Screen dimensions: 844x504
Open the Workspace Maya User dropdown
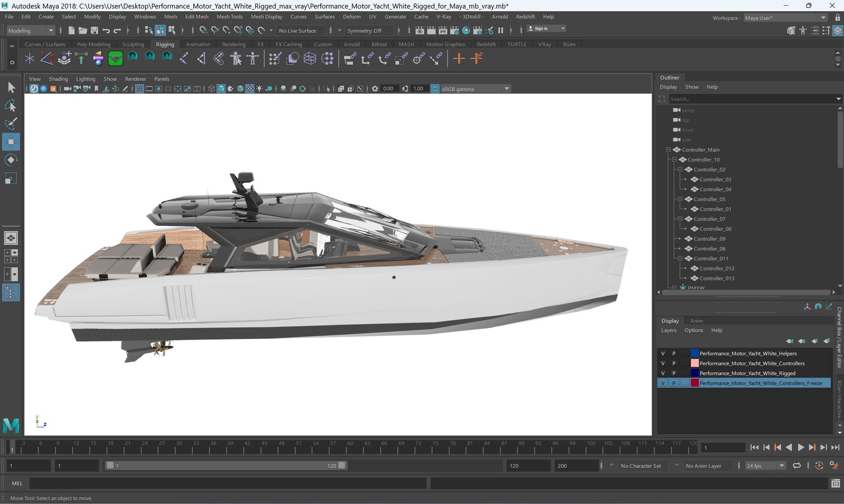click(x=786, y=18)
